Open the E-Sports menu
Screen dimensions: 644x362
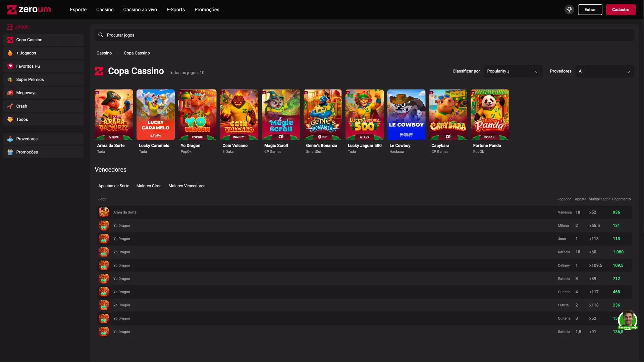(176, 10)
